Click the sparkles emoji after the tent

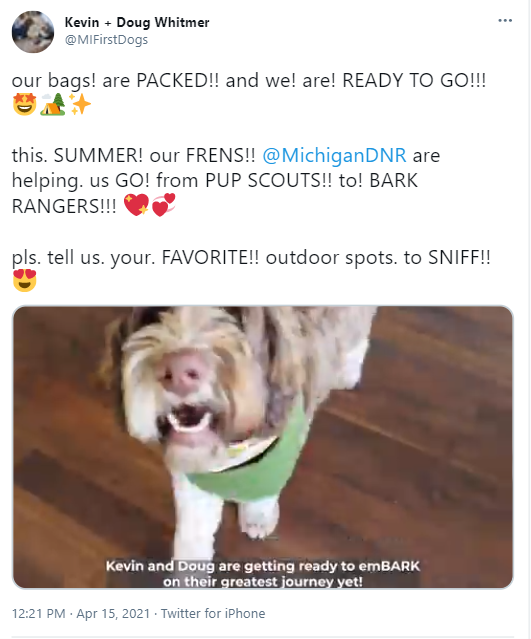[x=80, y=104]
